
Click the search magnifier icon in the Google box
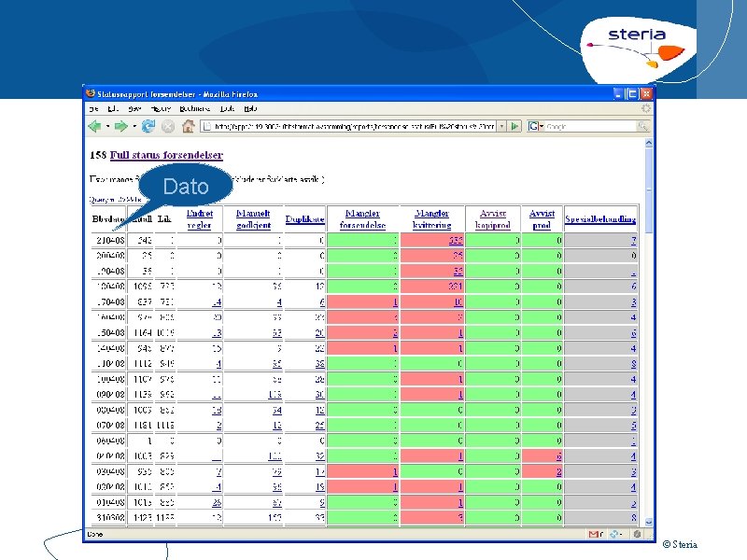click(642, 126)
